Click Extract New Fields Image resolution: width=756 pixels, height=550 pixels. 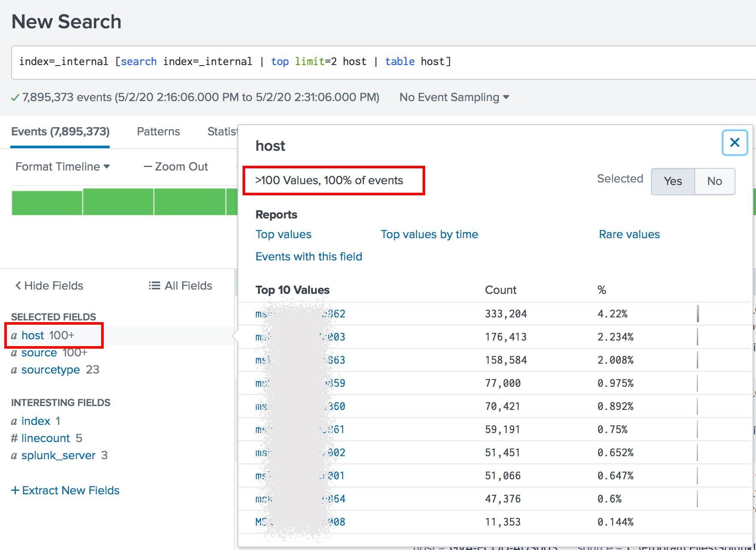click(x=65, y=490)
